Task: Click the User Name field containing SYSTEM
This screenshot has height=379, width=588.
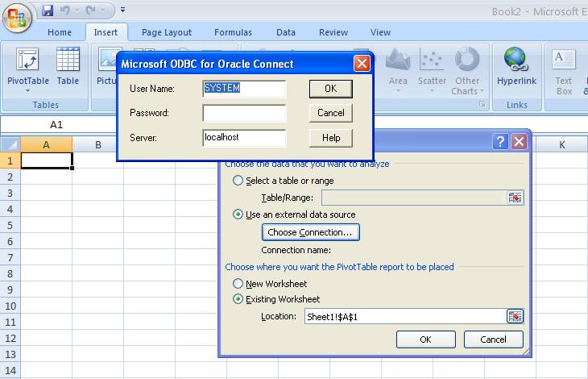Action: click(244, 89)
